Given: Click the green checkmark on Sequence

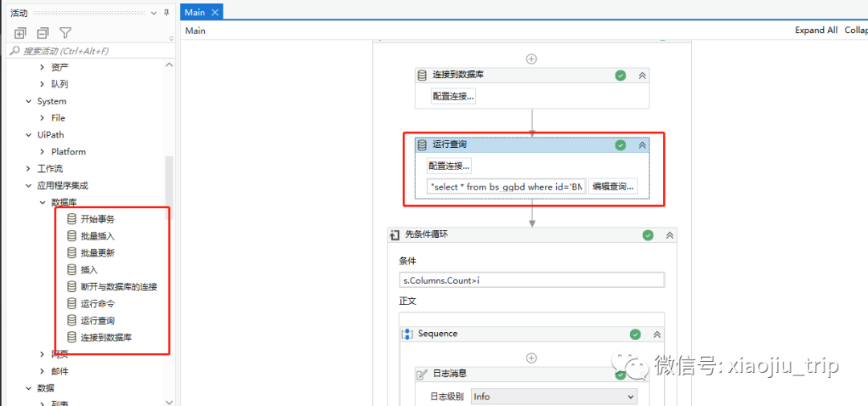Looking at the screenshot, I should [636, 334].
